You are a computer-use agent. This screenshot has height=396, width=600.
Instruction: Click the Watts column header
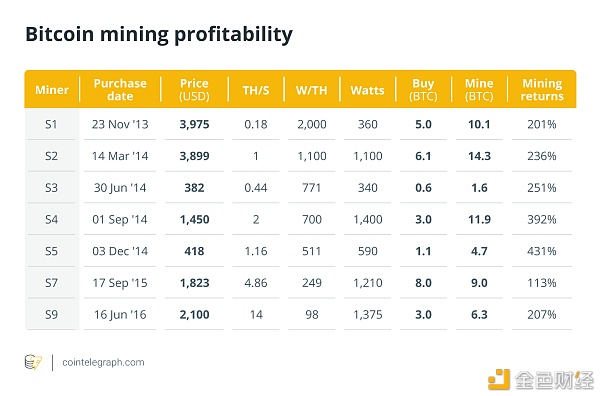coord(367,90)
